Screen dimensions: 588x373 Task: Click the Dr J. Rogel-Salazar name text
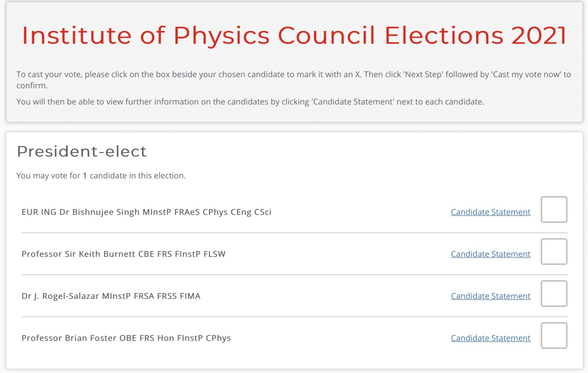tap(111, 296)
